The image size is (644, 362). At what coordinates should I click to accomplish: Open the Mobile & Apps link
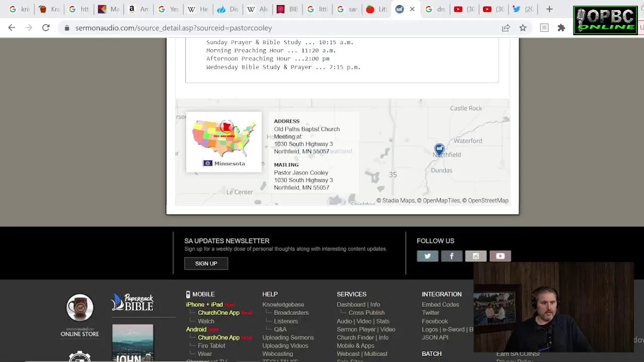coord(355,346)
